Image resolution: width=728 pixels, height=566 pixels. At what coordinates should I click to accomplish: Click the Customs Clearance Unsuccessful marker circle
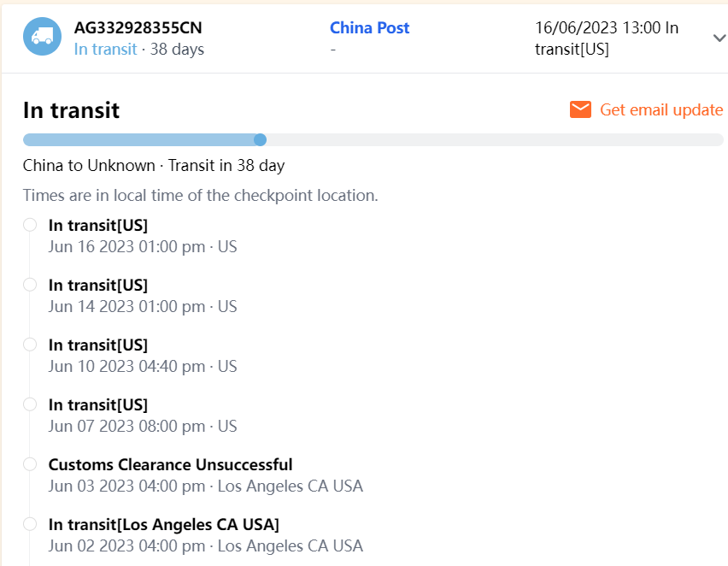tap(30, 464)
